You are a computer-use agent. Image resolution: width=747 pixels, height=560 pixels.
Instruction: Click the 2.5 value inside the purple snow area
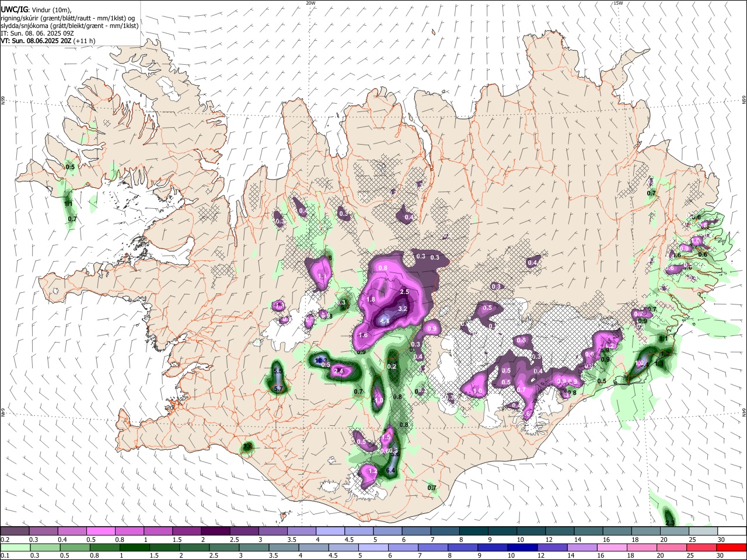pos(404,291)
